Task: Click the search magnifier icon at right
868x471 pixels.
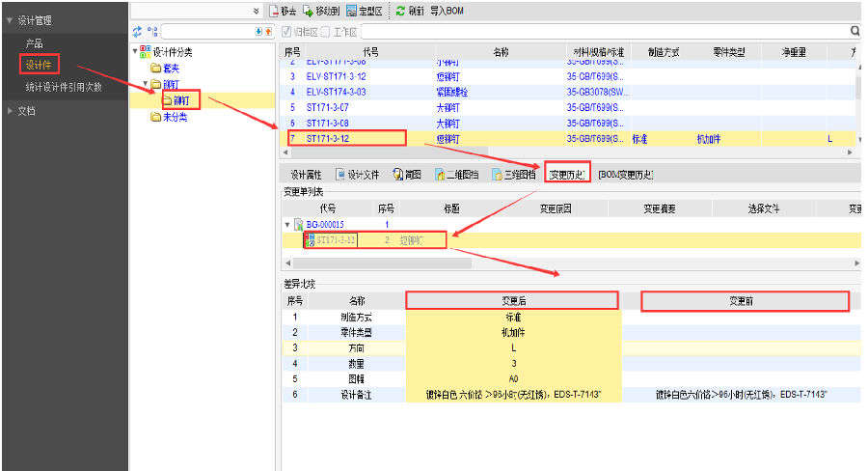Action: click(x=854, y=32)
